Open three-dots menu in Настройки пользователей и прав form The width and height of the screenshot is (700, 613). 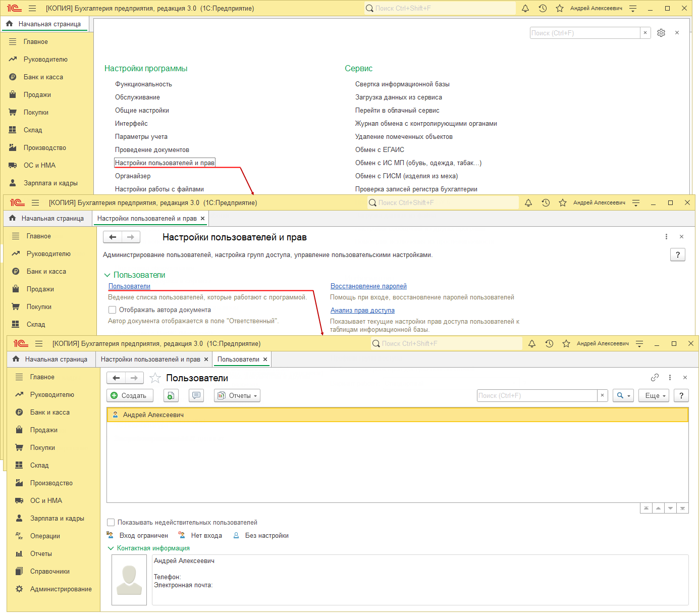[x=666, y=237]
